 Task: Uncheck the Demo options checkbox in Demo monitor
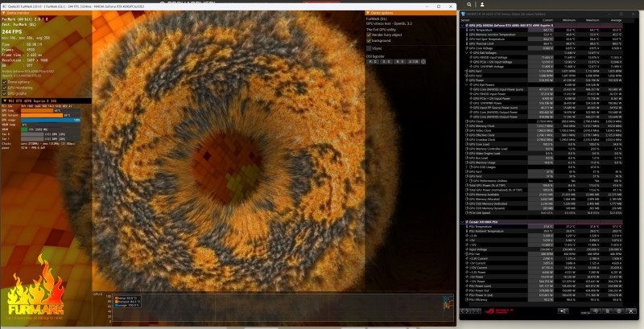pyautogui.click(x=5, y=82)
